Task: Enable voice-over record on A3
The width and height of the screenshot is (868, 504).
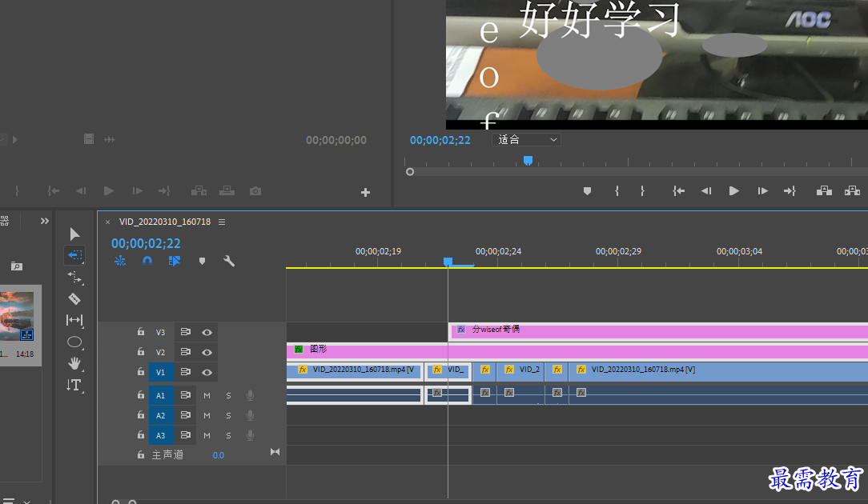Action: [250, 435]
